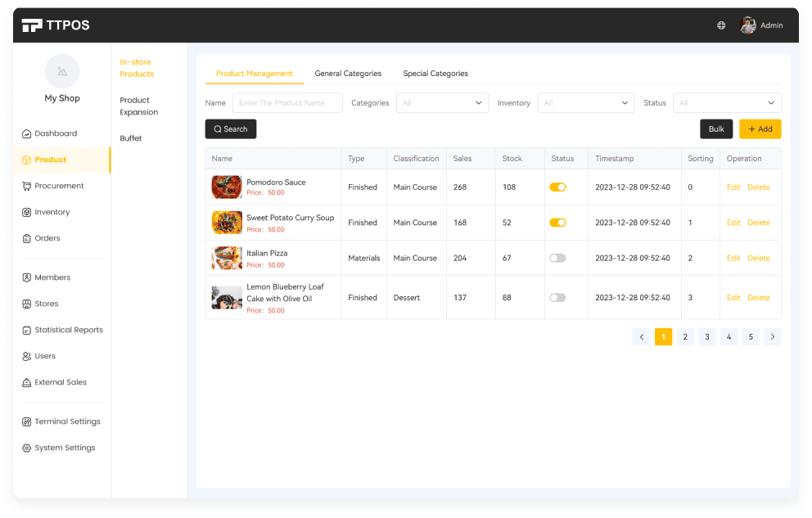Screen dimensions: 812x518
Task: Delete the Italian Pizza product
Action: (x=759, y=259)
